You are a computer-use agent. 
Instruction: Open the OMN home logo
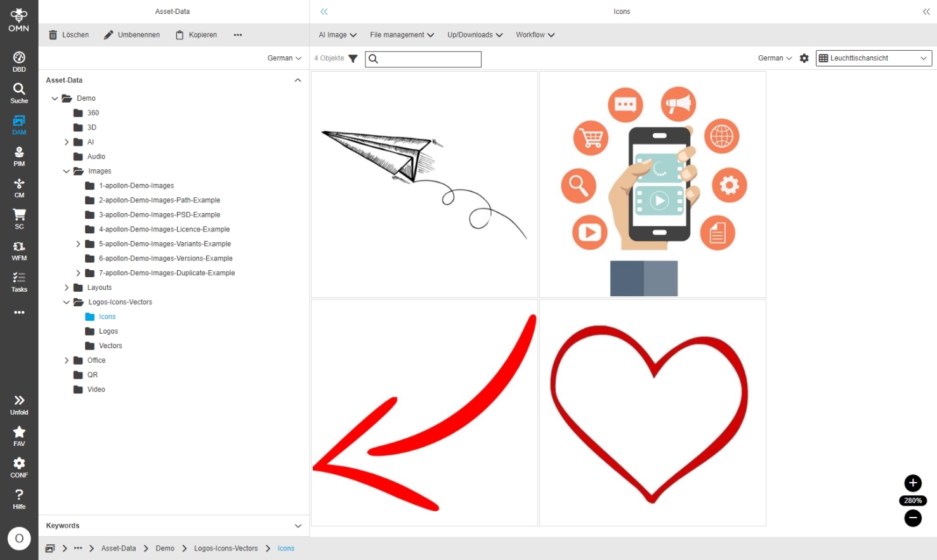19,20
